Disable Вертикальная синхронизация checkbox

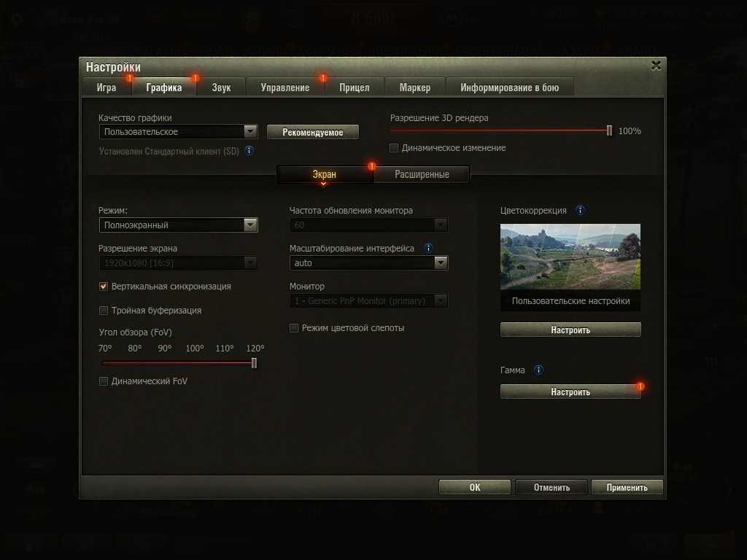[x=104, y=286]
